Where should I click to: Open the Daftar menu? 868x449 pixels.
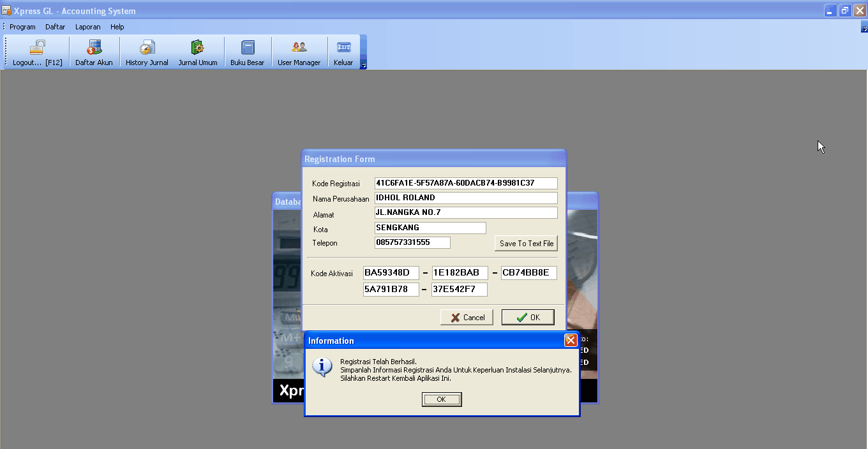point(55,27)
